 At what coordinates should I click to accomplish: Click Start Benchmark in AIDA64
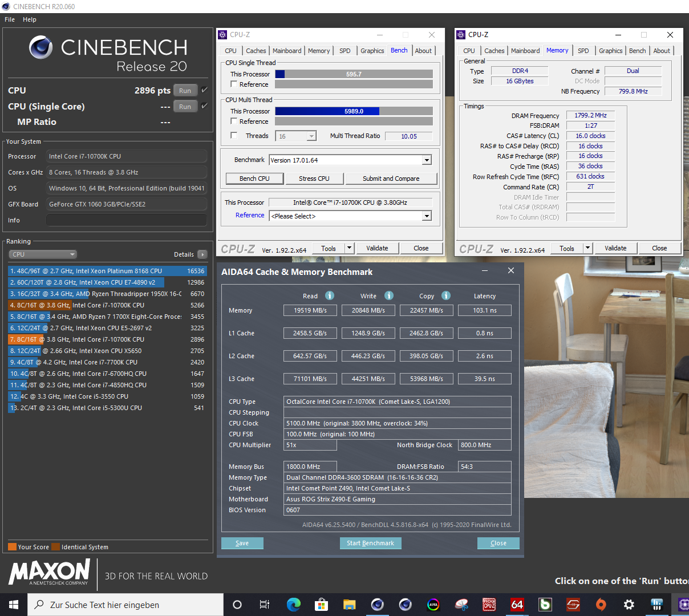371,543
